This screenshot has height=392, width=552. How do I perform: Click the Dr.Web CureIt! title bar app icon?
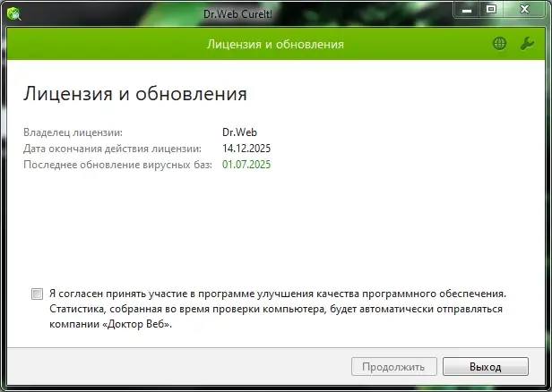coord(13,13)
